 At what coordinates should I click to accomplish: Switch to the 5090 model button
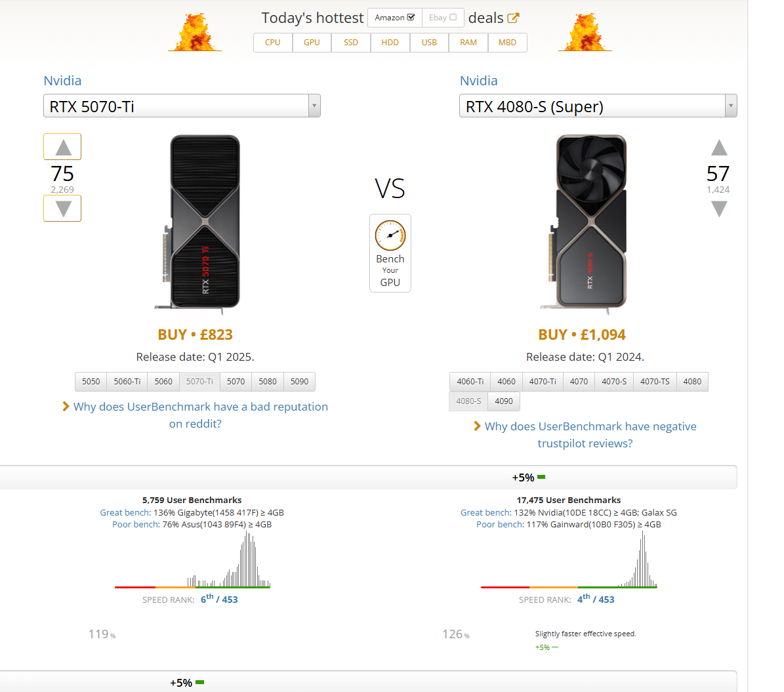(300, 382)
